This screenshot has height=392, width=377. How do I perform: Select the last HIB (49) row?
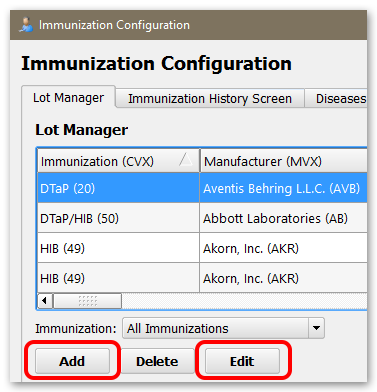[x=202, y=278]
